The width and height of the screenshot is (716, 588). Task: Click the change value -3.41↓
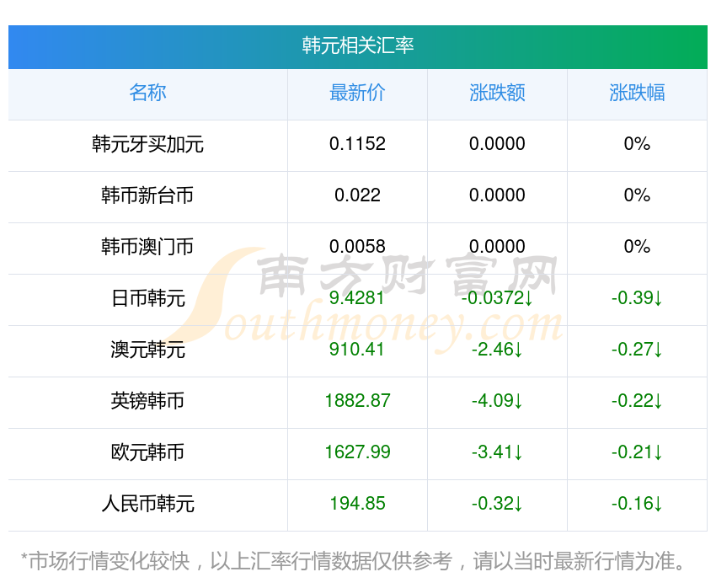(497, 452)
